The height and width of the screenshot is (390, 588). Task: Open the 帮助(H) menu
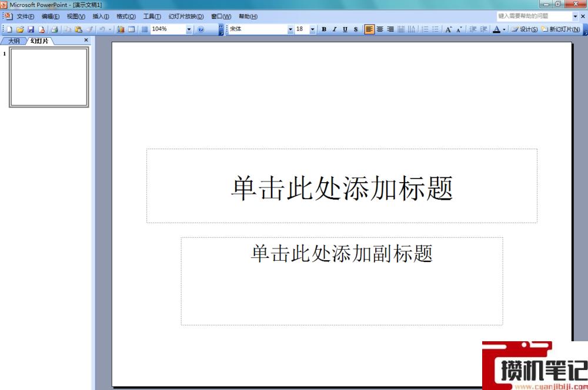248,16
